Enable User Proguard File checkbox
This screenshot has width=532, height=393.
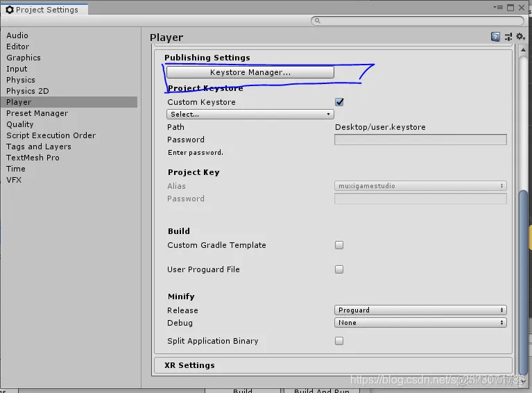[339, 269]
